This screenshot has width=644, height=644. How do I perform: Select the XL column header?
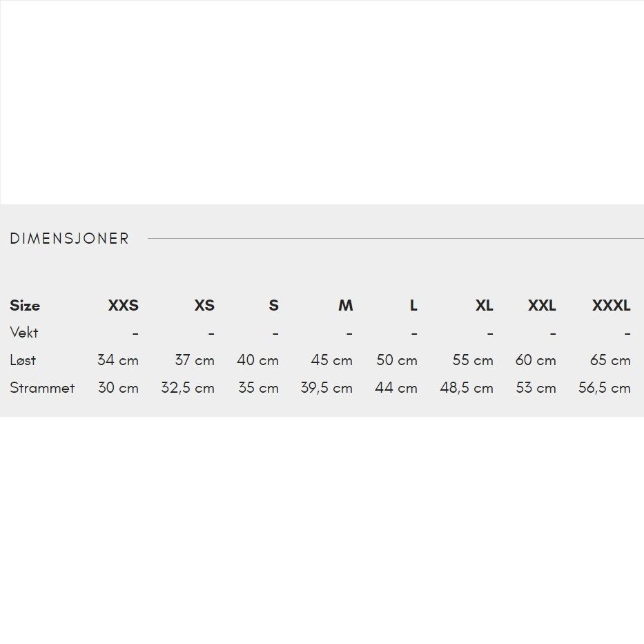[x=484, y=306]
